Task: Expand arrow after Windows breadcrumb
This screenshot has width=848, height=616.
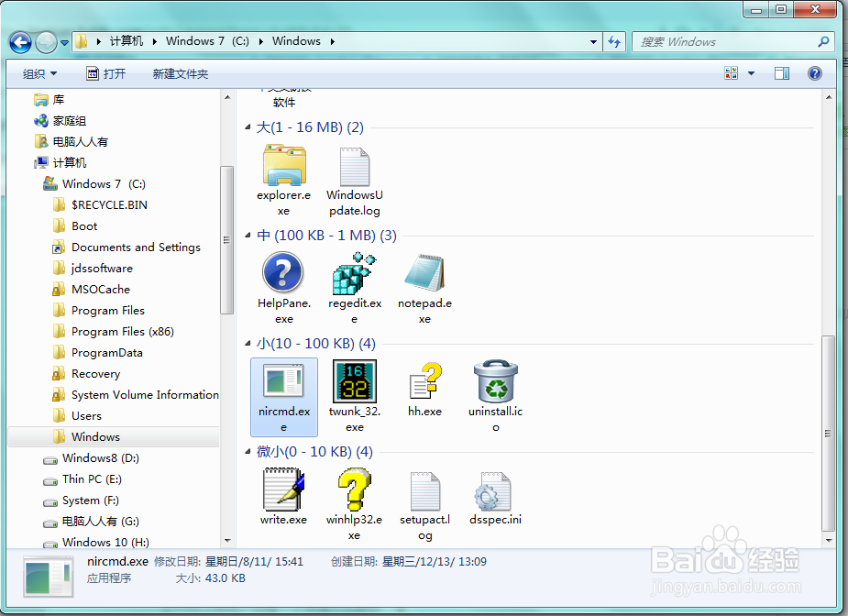Action: [x=332, y=41]
